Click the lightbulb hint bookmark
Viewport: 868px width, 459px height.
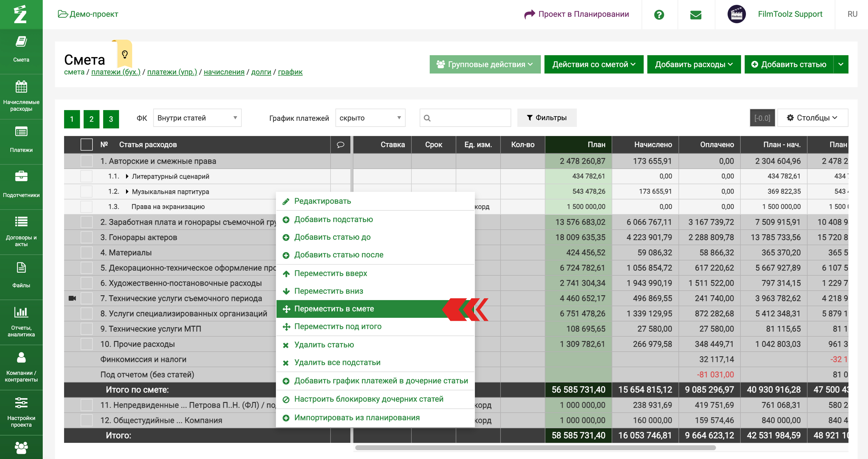(x=125, y=54)
